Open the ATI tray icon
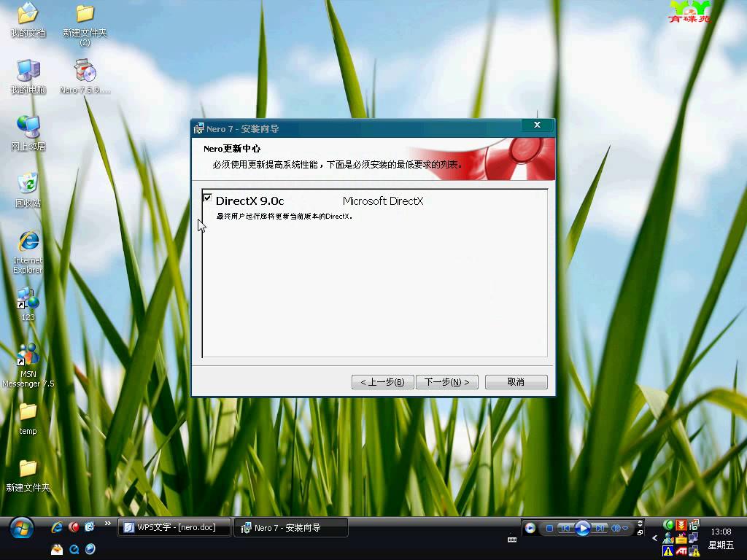747x560 pixels. [x=681, y=551]
